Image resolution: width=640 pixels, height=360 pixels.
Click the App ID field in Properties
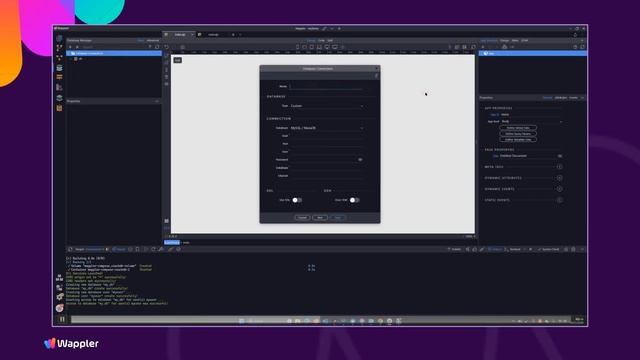click(531, 115)
